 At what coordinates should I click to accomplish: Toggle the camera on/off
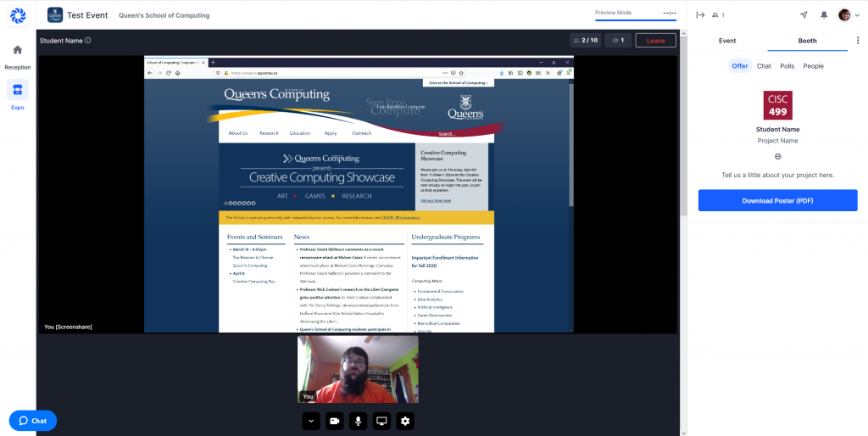tap(334, 421)
